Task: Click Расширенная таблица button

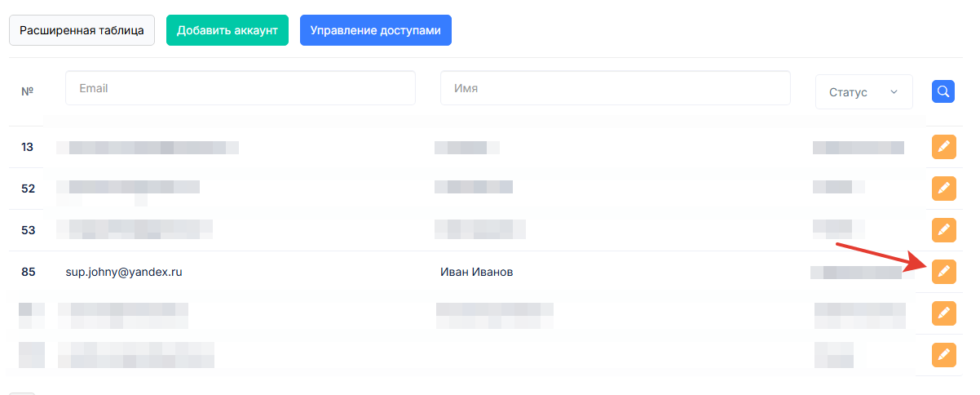Action: [82, 30]
